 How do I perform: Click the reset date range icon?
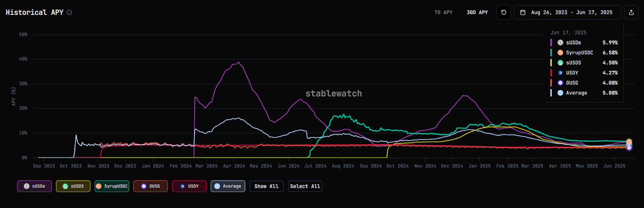(x=504, y=12)
